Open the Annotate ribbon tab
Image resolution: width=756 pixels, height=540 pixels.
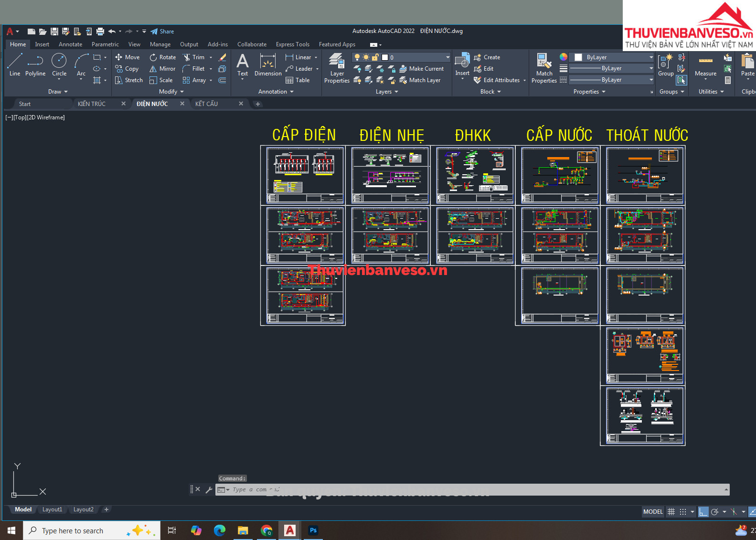click(x=70, y=44)
